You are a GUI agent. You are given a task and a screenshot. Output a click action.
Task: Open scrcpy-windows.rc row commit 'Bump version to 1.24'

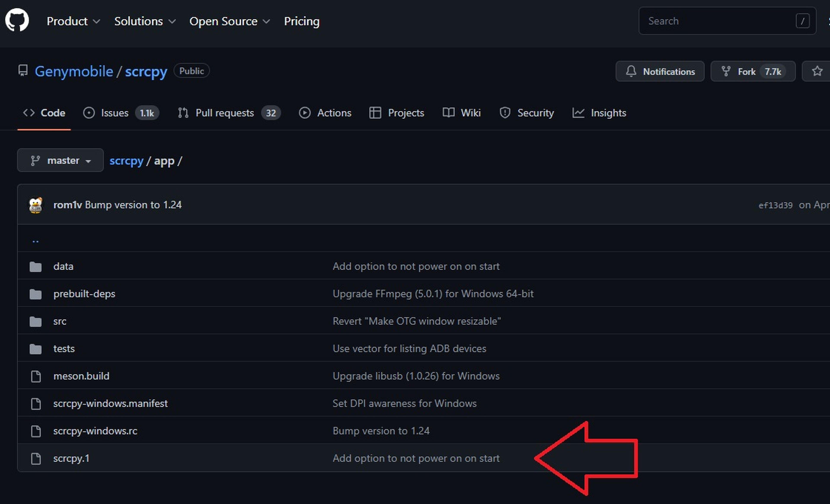point(381,431)
